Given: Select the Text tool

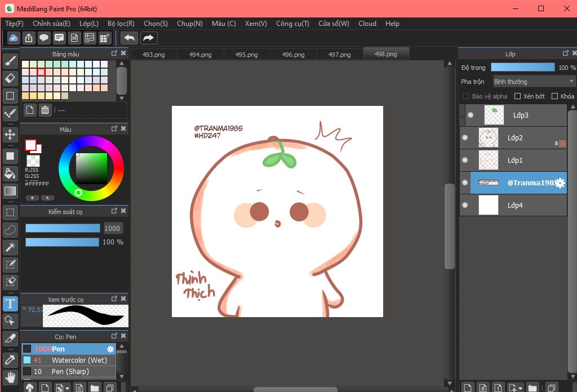Looking at the screenshot, I should (10, 304).
